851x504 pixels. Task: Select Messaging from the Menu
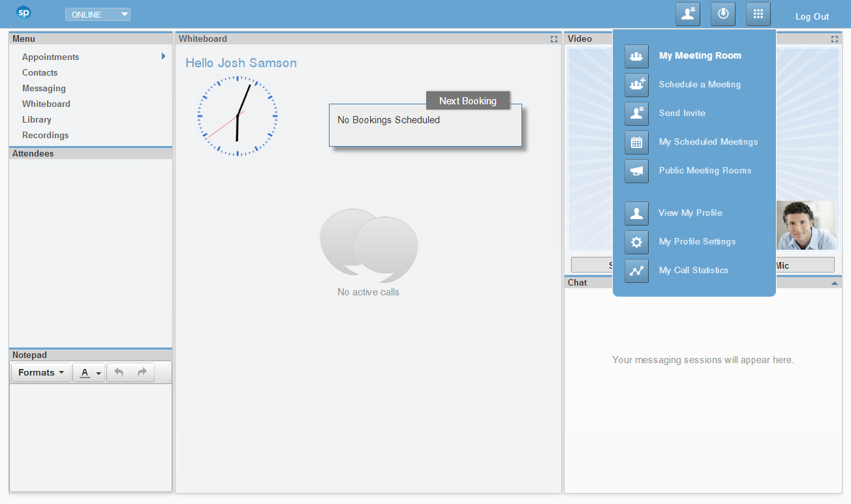44,88
